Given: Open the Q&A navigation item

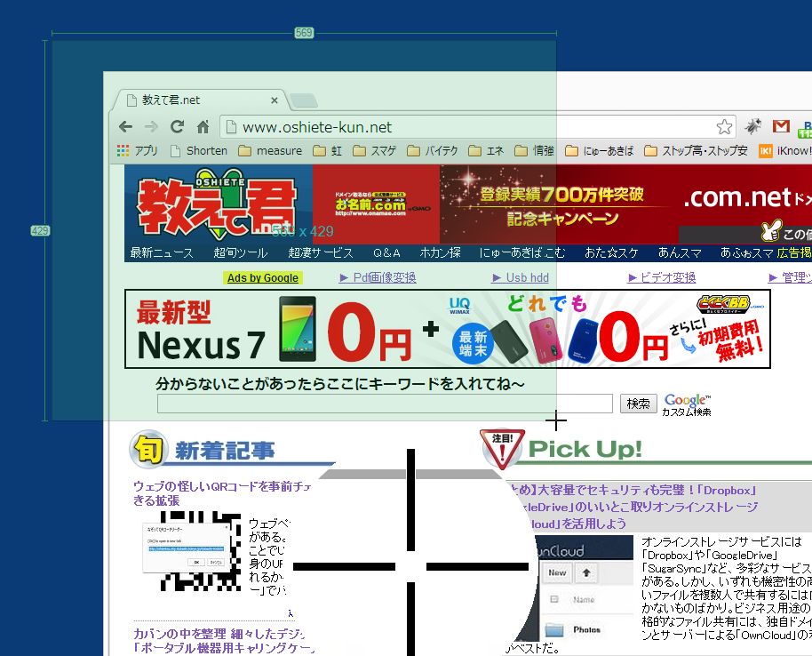Looking at the screenshot, I should pos(386,252).
